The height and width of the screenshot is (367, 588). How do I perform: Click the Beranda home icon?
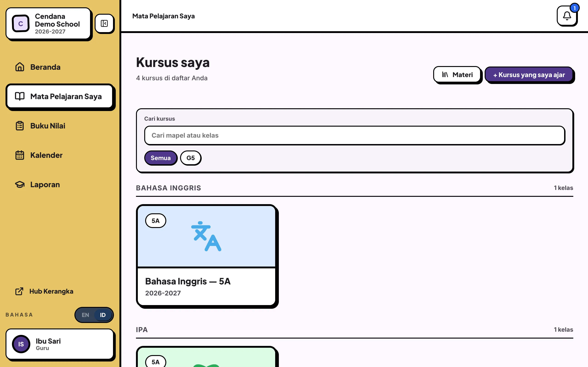click(20, 67)
